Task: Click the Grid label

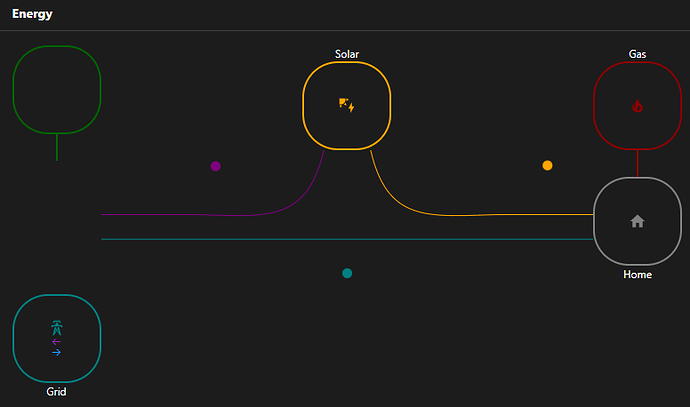Action: pyautogui.click(x=56, y=392)
